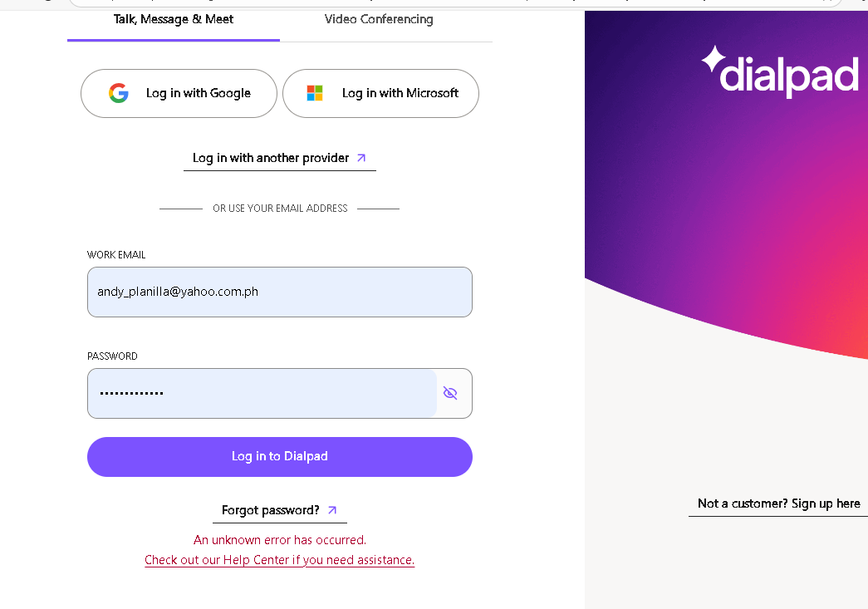
Task: Open Log in with another provider link
Action: pyautogui.click(x=271, y=158)
